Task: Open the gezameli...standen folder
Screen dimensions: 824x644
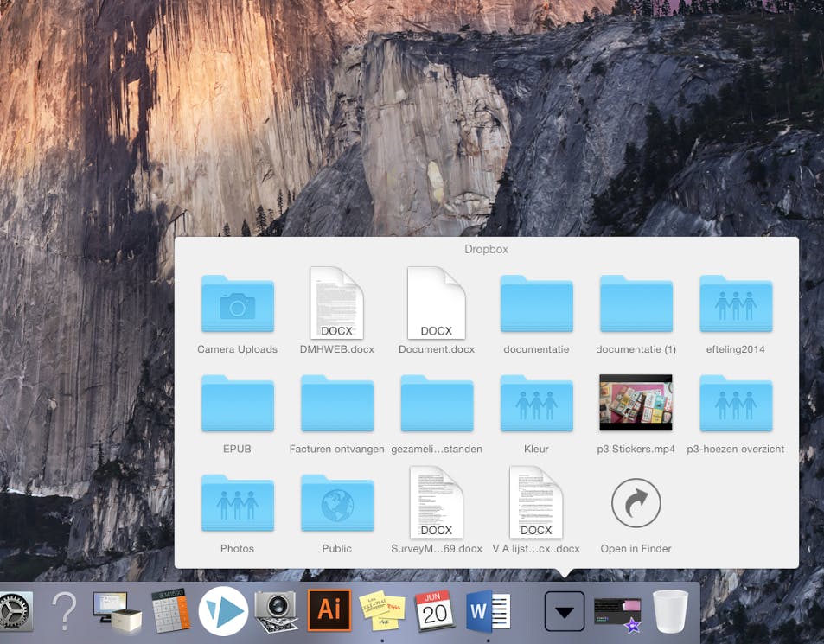Action: 437,404
